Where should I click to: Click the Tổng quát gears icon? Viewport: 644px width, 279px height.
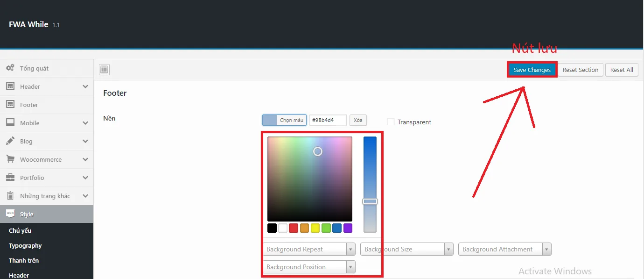click(x=10, y=68)
